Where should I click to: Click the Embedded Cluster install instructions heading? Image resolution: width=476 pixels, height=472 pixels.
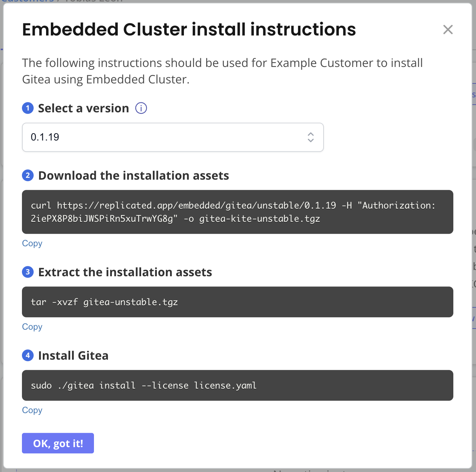[189, 29]
